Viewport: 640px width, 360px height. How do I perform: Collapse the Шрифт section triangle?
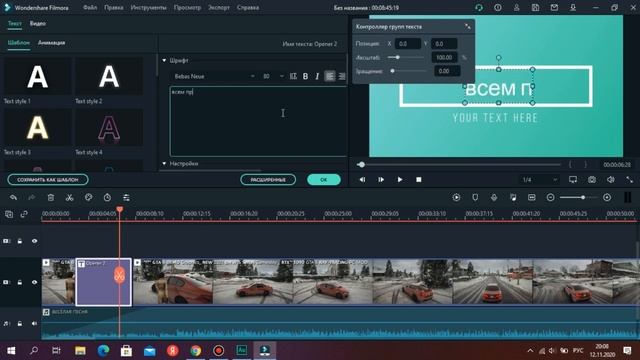[164, 60]
